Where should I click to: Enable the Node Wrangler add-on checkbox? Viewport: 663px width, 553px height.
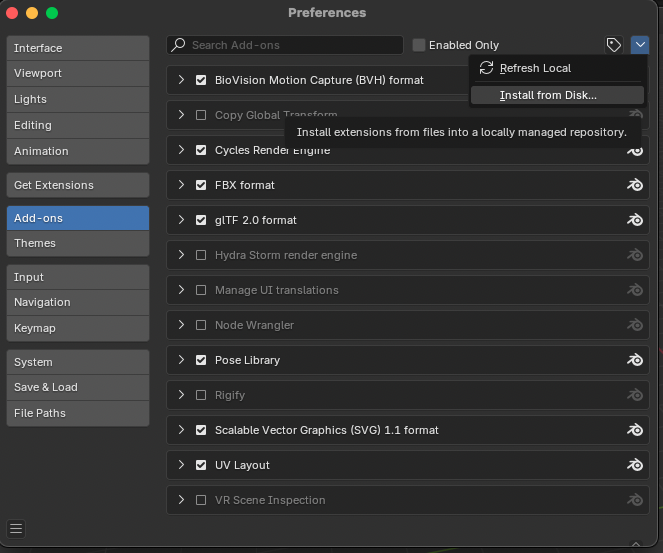(x=201, y=325)
